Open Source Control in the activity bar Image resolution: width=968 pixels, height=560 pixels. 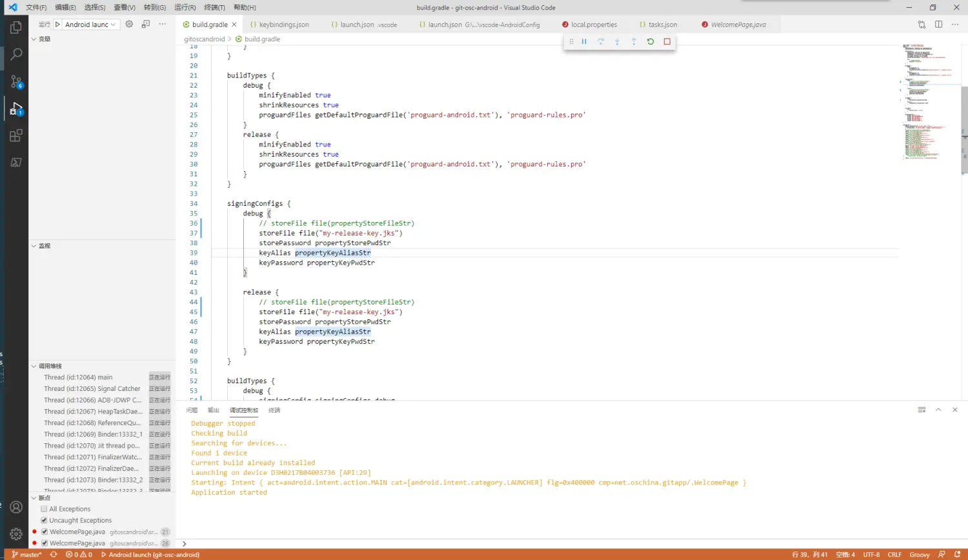point(16,82)
